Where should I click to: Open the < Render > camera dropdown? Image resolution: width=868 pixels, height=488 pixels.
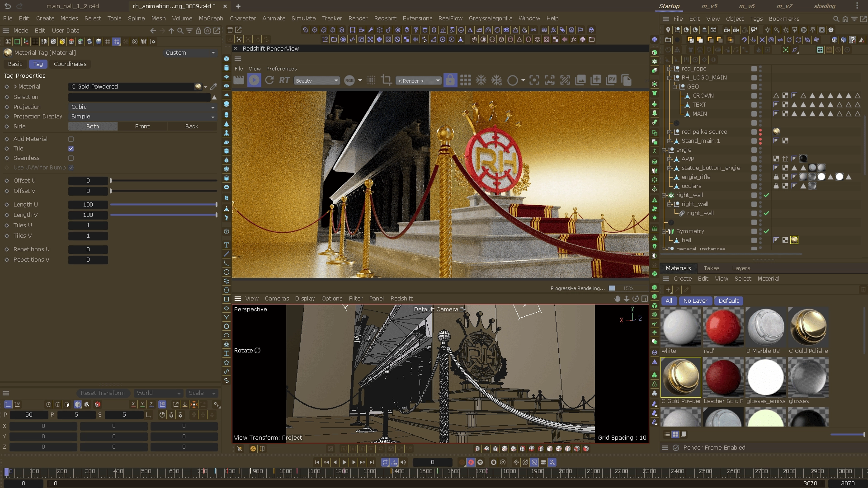pyautogui.click(x=419, y=81)
